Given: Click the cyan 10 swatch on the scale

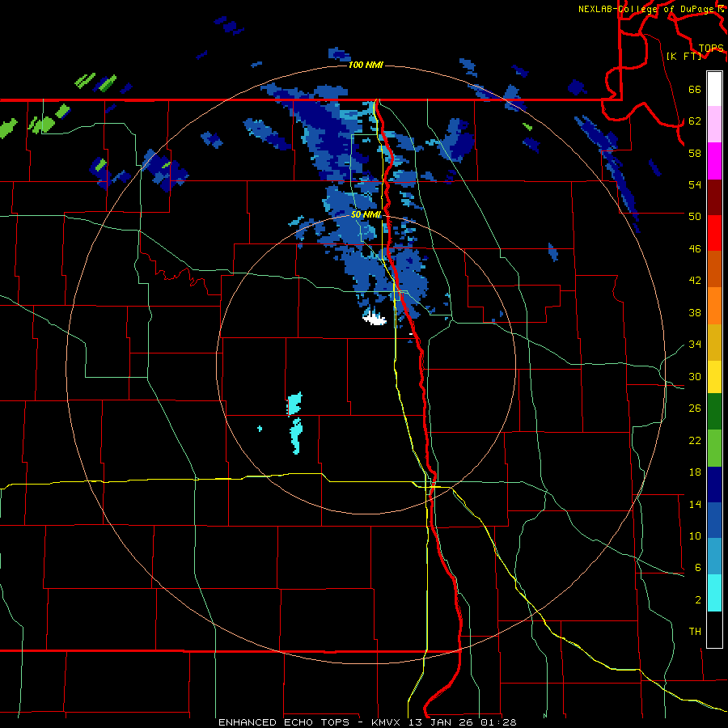Looking at the screenshot, I should (714, 593).
